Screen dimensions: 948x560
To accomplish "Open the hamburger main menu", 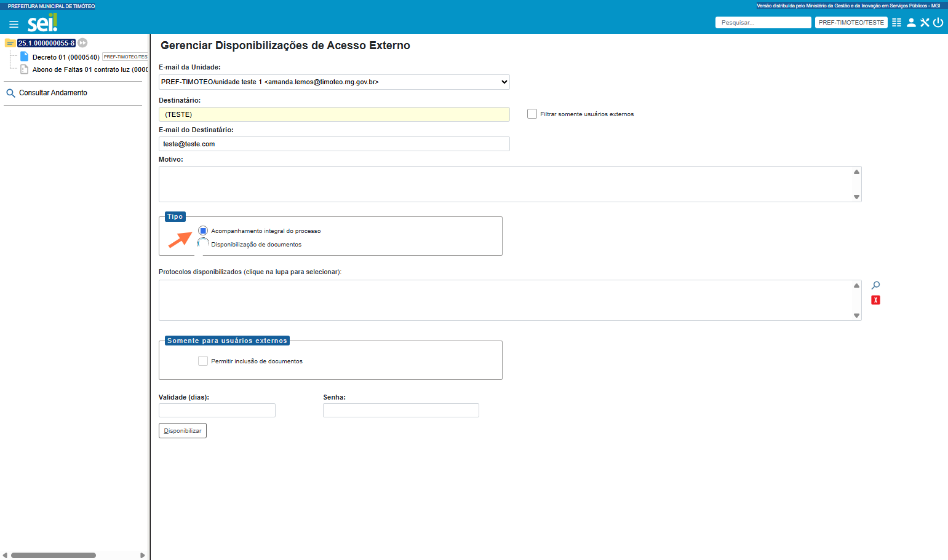I will [x=14, y=24].
